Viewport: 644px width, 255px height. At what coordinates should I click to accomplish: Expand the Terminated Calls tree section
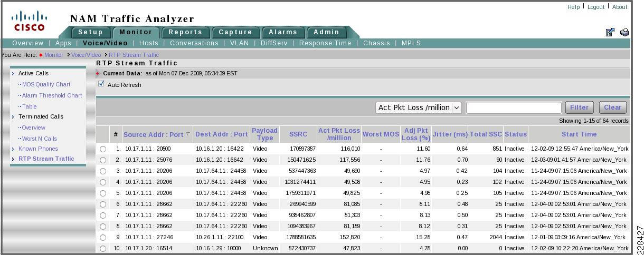tap(13, 117)
